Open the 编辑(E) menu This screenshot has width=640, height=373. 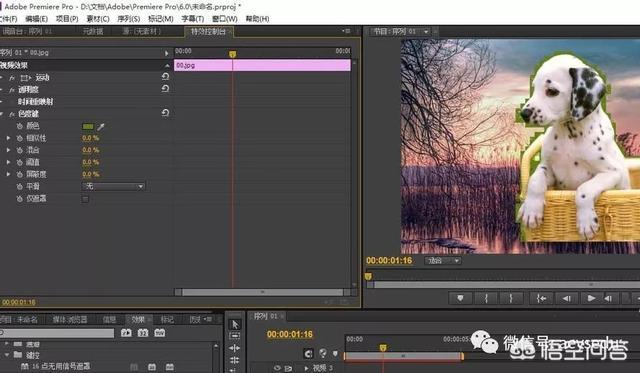coord(36,19)
